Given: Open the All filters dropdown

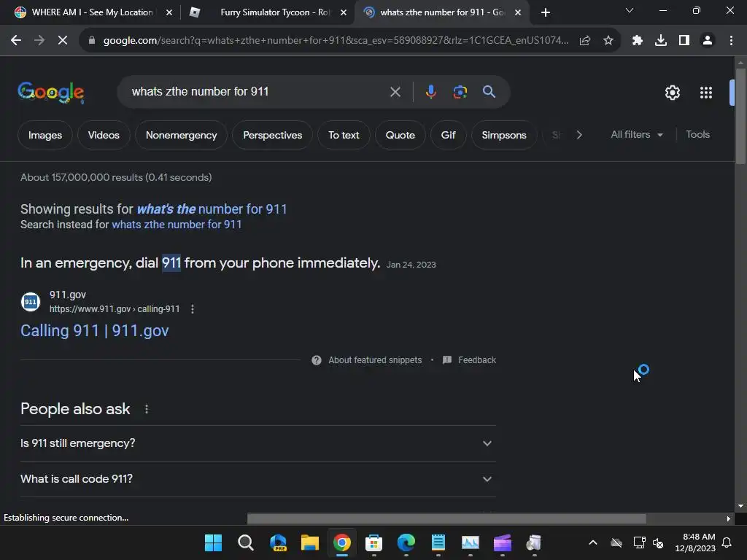Looking at the screenshot, I should click(x=636, y=135).
